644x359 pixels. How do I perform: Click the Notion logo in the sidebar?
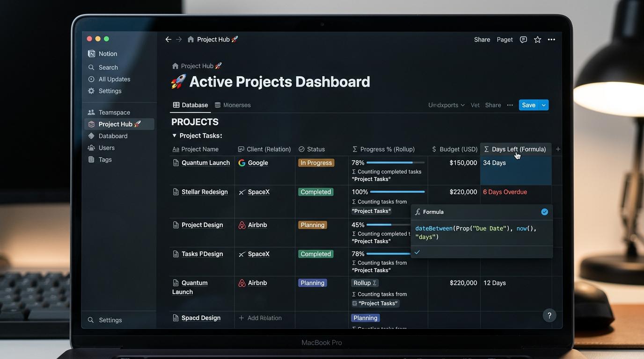point(92,54)
